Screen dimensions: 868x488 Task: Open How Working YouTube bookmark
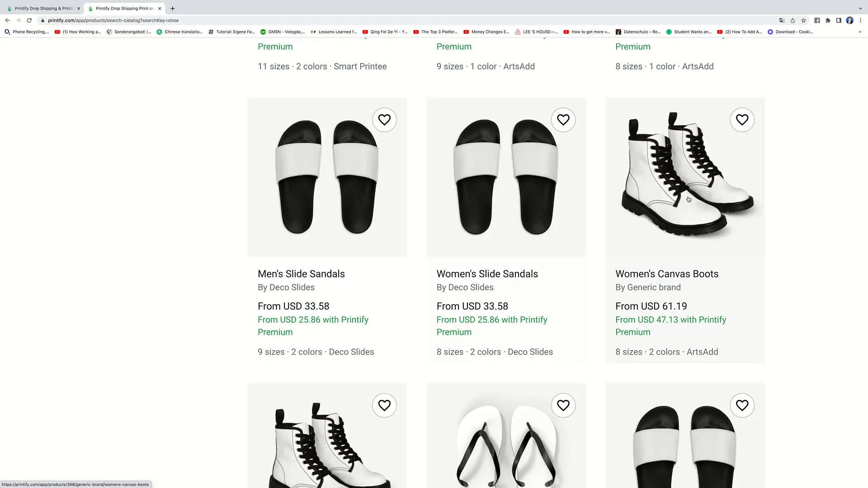coord(78,32)
